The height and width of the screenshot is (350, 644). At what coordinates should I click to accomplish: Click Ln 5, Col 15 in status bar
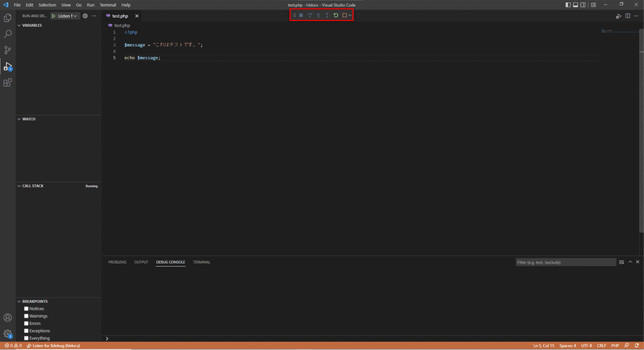coord(544,346)
